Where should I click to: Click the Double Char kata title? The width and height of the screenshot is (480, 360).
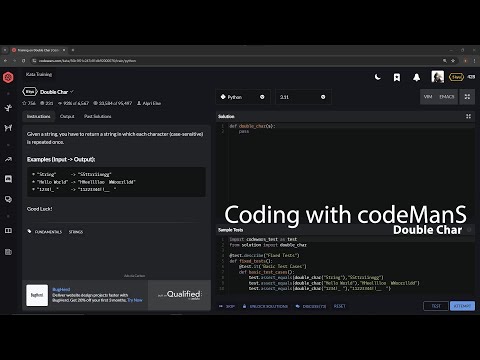click(x=54, y=92)
